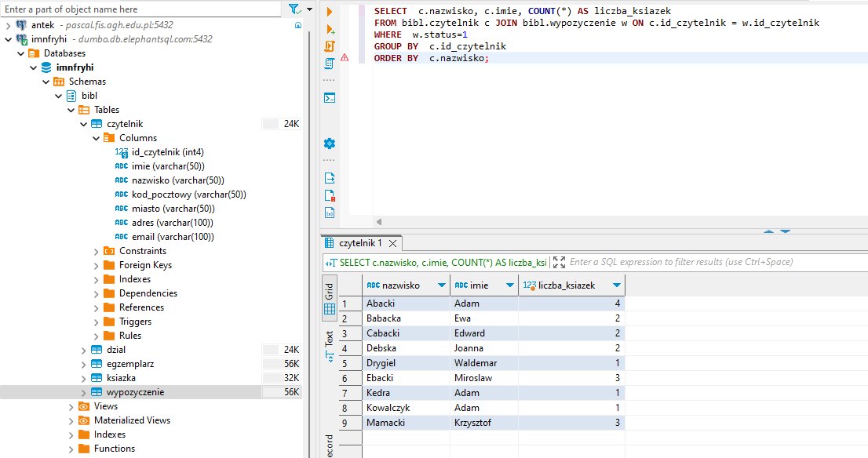Viewport: 868px width, 458px height.
Task: Click the Krzysztof cell
Action: coord(483,423)
